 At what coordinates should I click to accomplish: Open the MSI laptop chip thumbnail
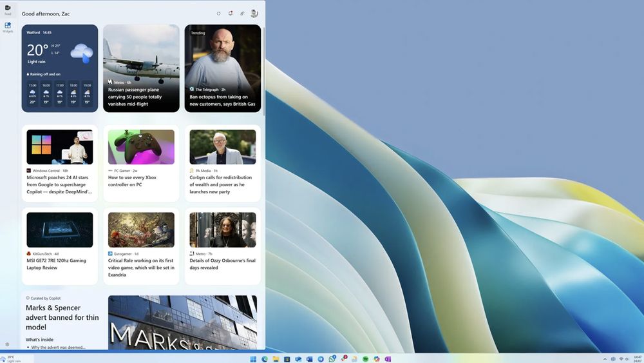[59, 230]
